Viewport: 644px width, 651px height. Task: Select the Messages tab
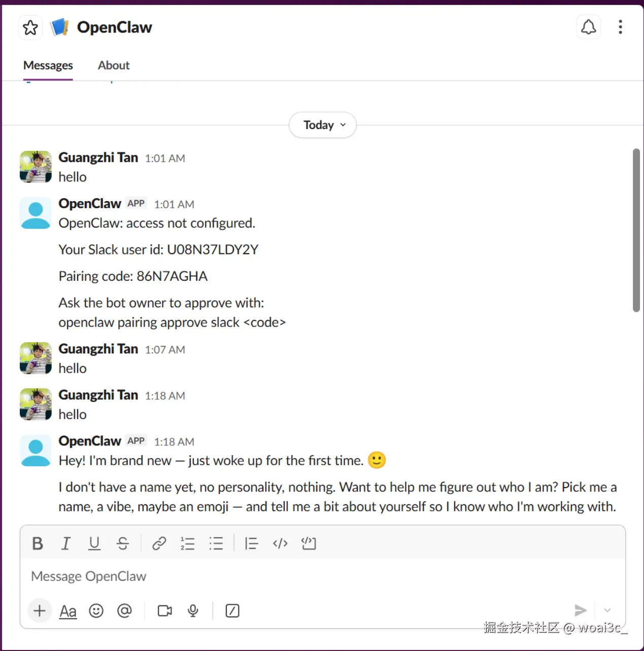click(x=48, y=66)
